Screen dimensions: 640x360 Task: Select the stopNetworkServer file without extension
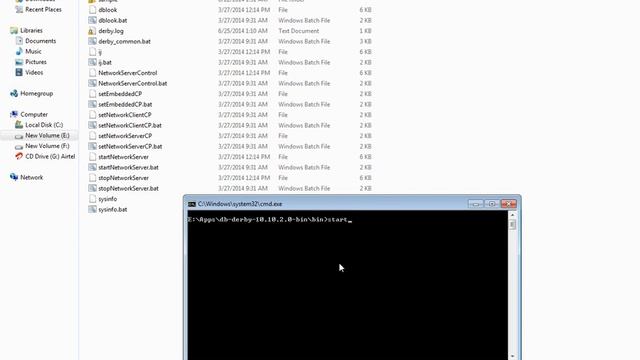click(124, 178)
